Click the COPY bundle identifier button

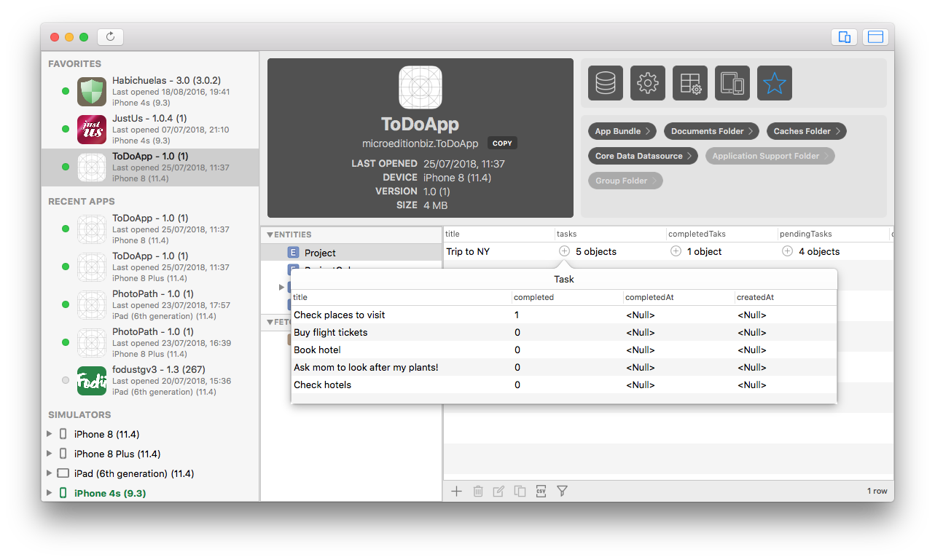click(502, 143)
